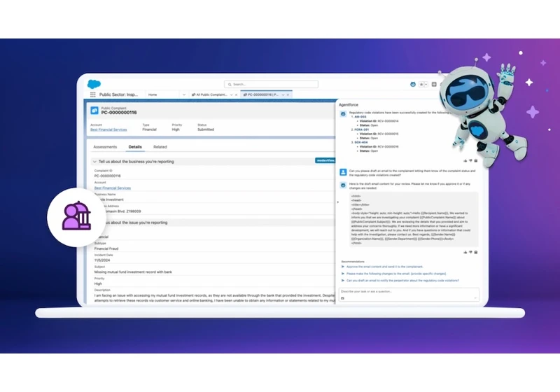Viewport: 560px width, 392px height.
Task: Click the arrow icon beside Approve recommendation
Action: [343, 267]
